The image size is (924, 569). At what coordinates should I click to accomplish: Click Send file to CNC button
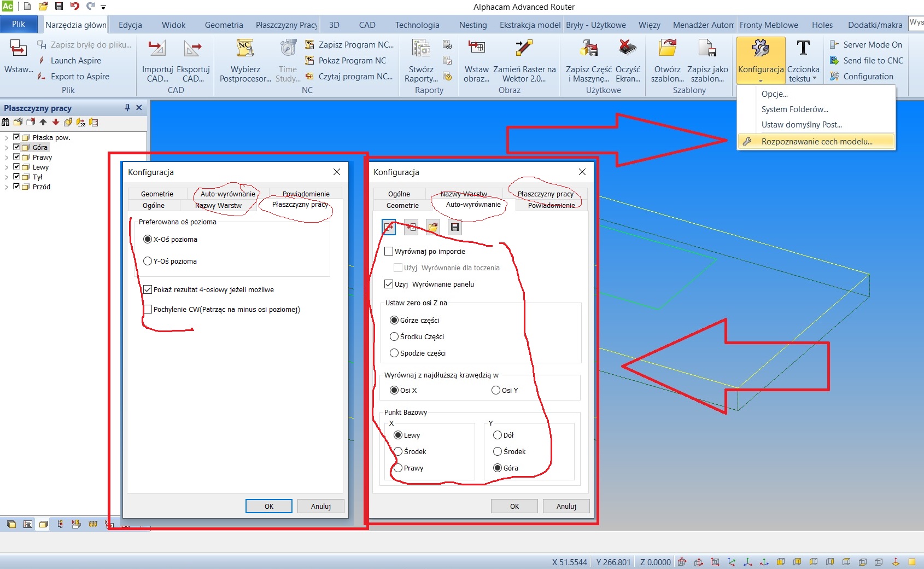click(x=866, y=61)
